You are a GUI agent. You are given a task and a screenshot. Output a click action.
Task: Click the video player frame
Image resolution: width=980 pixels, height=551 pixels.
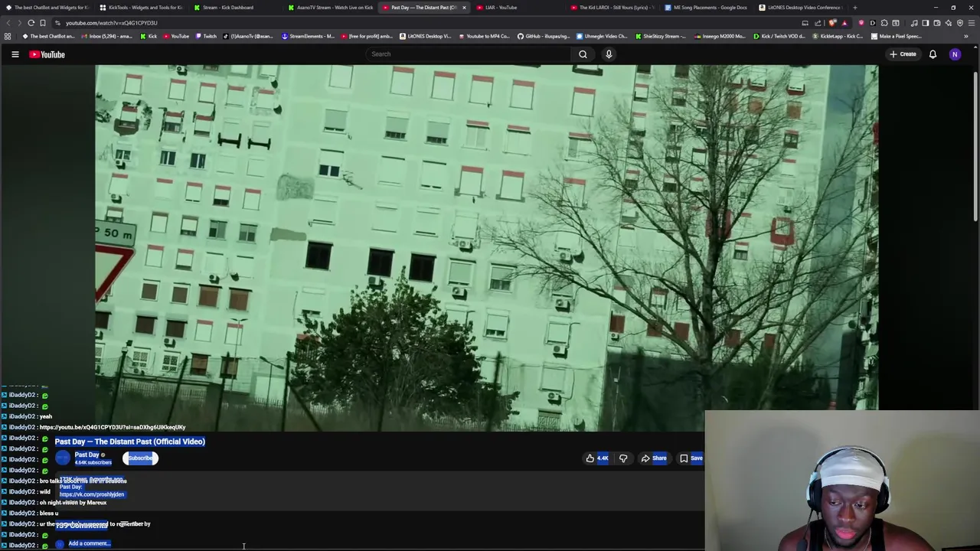coord(487,248)
